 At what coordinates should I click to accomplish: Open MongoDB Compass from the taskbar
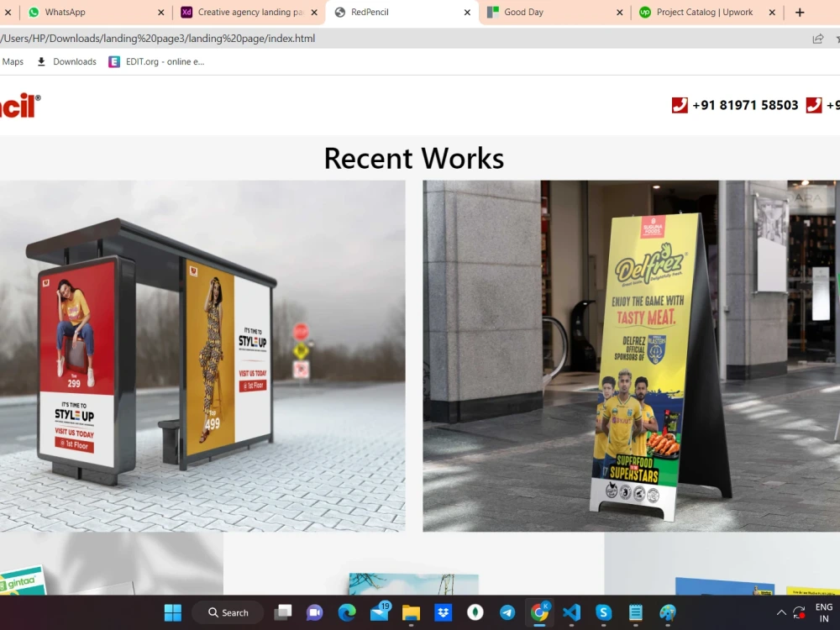tap(475, 612)
